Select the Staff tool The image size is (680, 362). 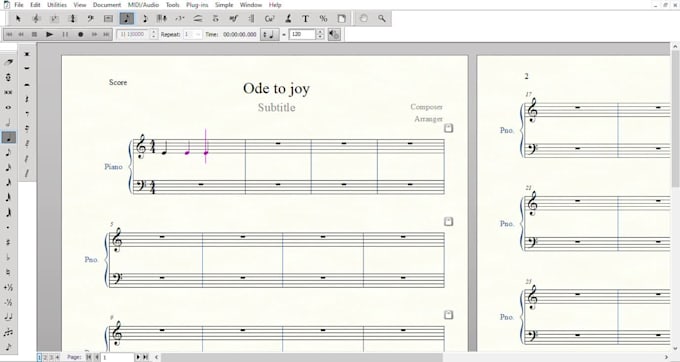pyautogui.click(x=36, y=18)
